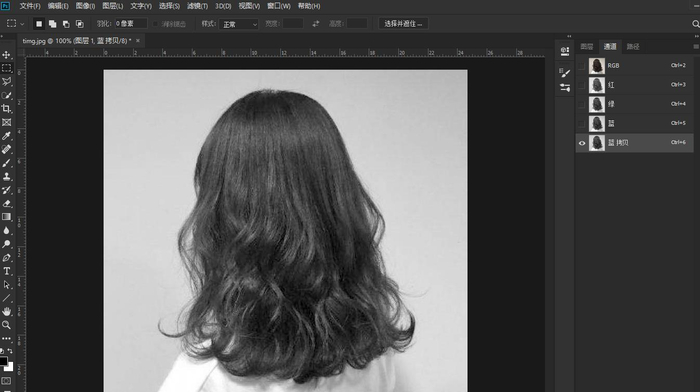Choose New Selection mode in options bar
The image size is (700, 392).
click(x=39, y=24)
